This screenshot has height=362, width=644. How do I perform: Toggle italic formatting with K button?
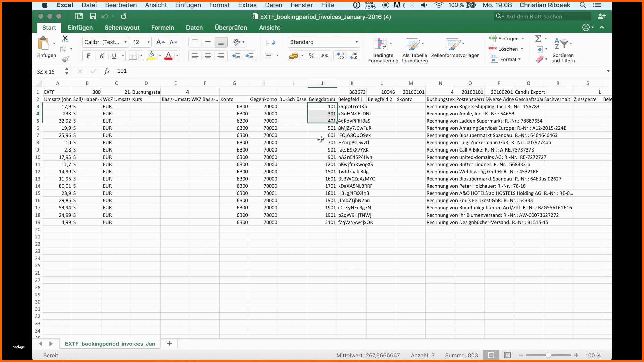pyautogui.click(x=102, y=56)
